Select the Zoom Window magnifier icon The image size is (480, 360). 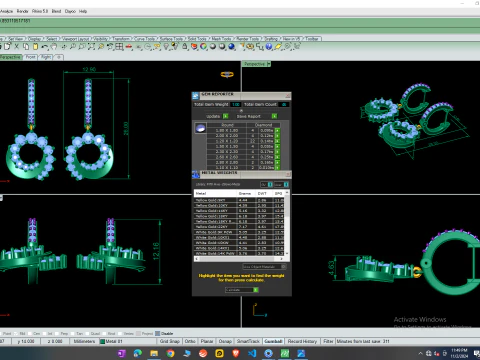[x=82, y=47]
